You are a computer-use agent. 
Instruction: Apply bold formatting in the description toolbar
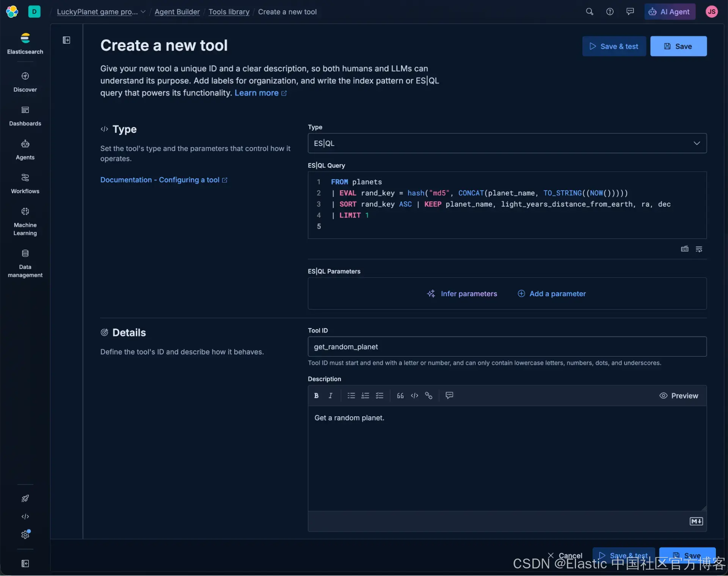click(316, 395)
